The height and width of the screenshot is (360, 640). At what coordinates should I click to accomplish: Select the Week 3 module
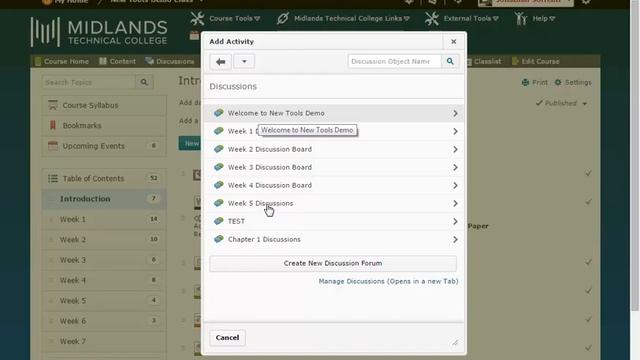click(x=104, y=260)
